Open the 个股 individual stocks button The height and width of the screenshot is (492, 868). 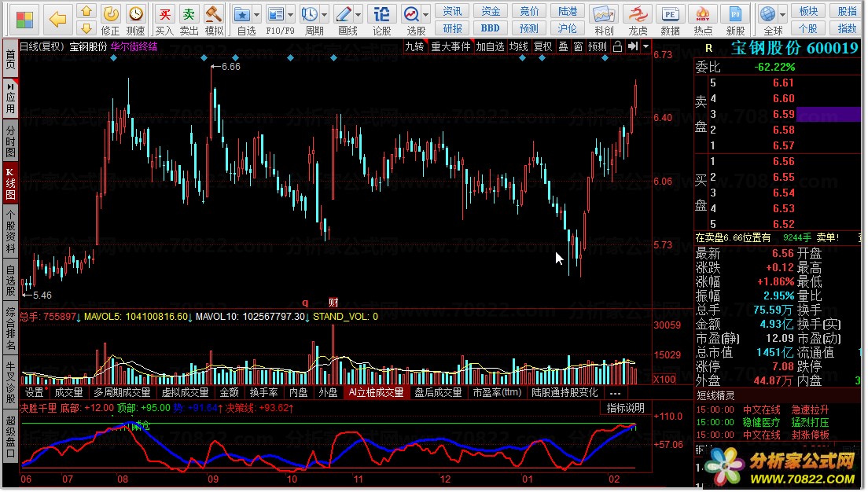click(809, 28)
